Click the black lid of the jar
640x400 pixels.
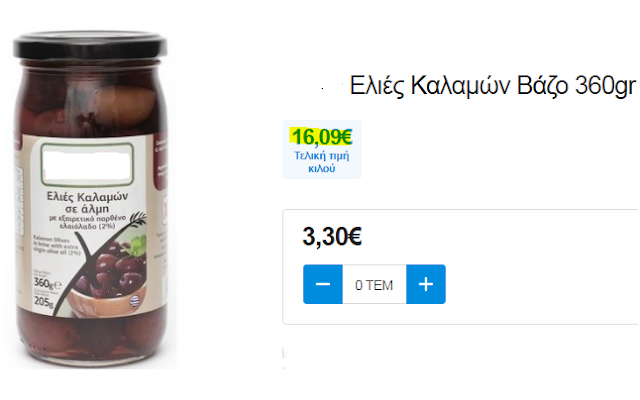tap(90, 45)
